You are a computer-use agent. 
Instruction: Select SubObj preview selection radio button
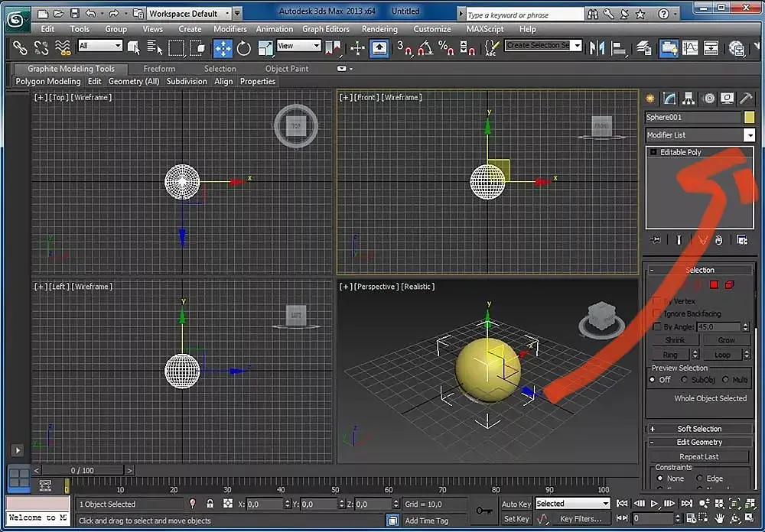tap(684, 380)
